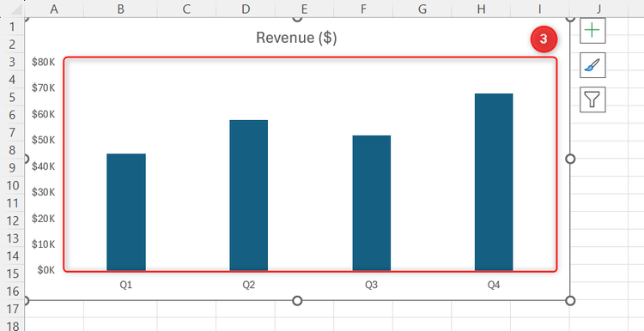Select the Revenue ($) chart title
This screenshot has height=331, width=644.
tap(296, 38)
